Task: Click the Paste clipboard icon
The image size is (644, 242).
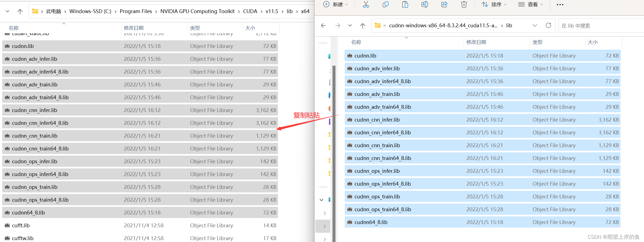Action: point(405,4)
